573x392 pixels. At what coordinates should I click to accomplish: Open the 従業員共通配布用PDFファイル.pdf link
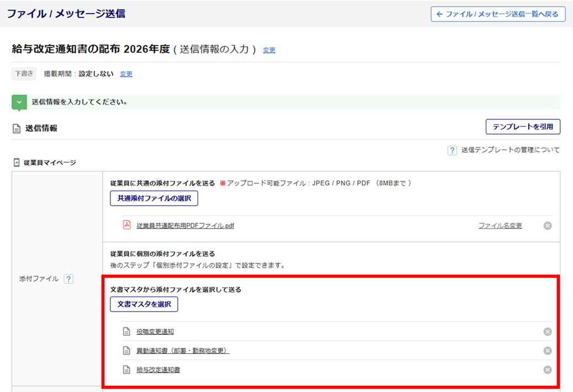(x=185, y=225)
